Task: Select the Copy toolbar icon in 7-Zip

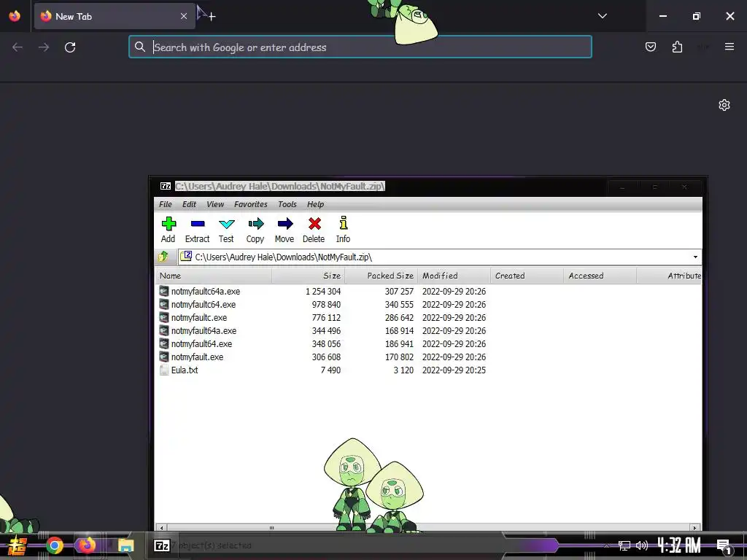Action: click(x=255, y=230)
